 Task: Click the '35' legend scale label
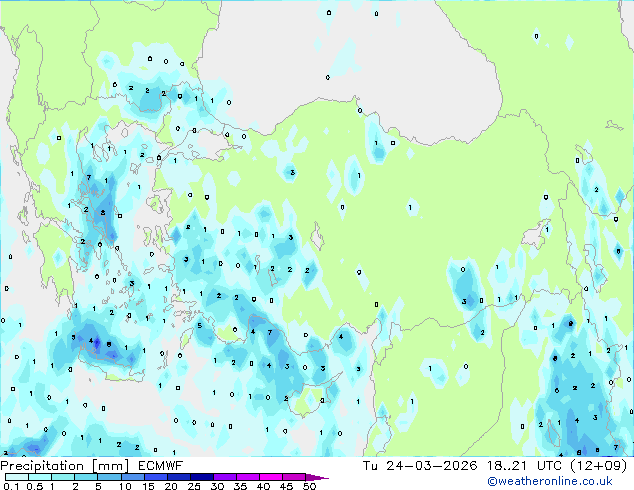[x=240, y=486]
